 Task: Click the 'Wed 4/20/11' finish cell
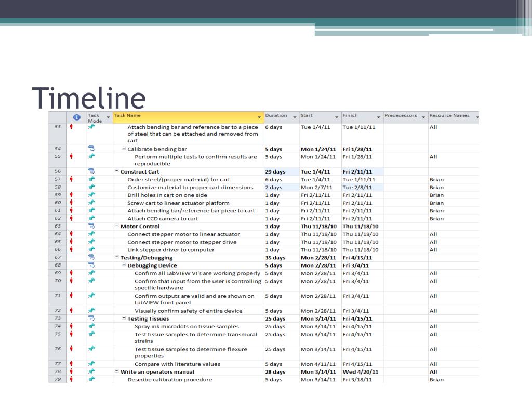click(x=362, y=372)
